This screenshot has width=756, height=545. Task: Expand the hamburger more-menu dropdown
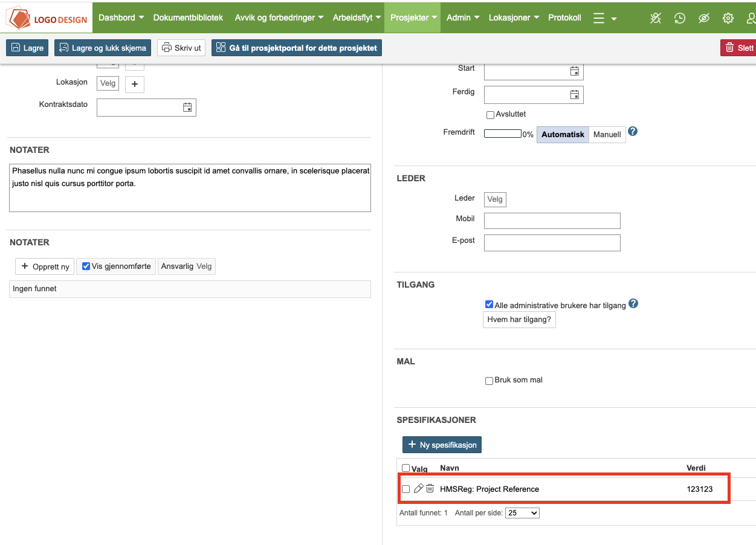point(604,18)
